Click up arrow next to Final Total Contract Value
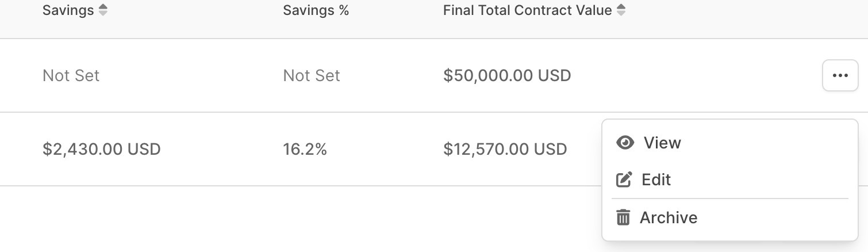The height and width of the screenshot is (252, 868). pyautogui.click(x=621, y=7)
